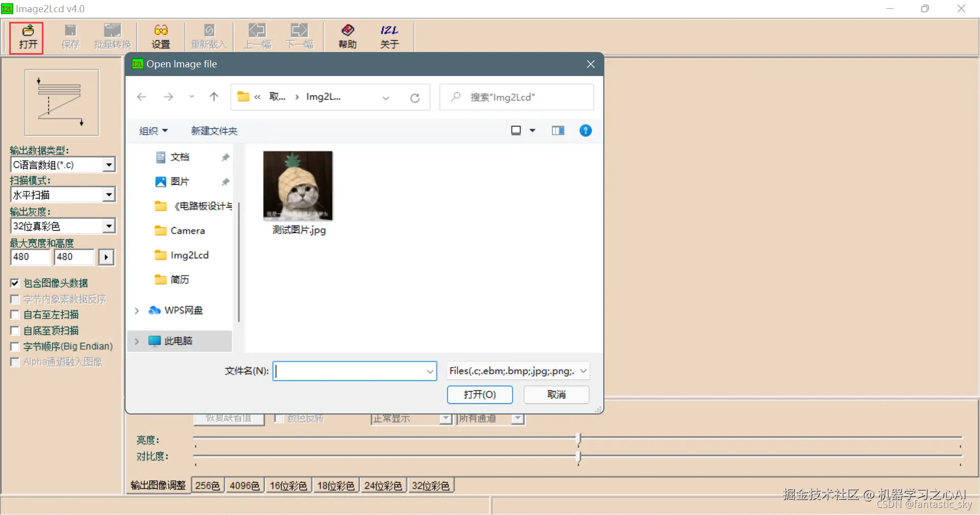This screenshot has height=515, width=980.
Task: Click the blue help question mark icon
Action: click(x=585, y=131)
